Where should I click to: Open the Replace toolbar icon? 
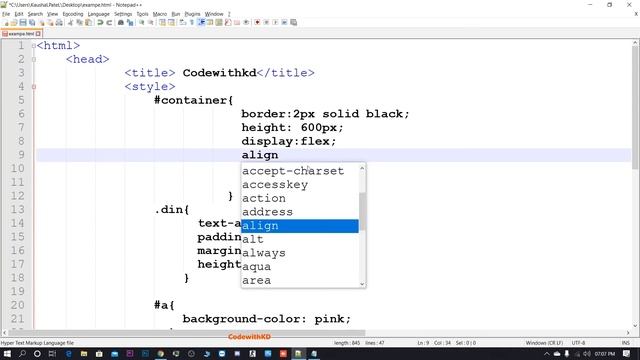tap(130, 22)
